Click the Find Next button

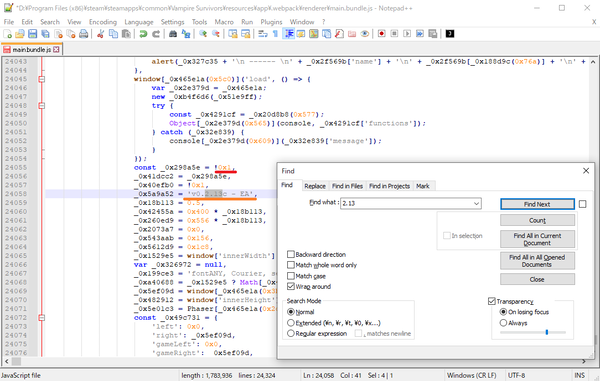point(537,204)
